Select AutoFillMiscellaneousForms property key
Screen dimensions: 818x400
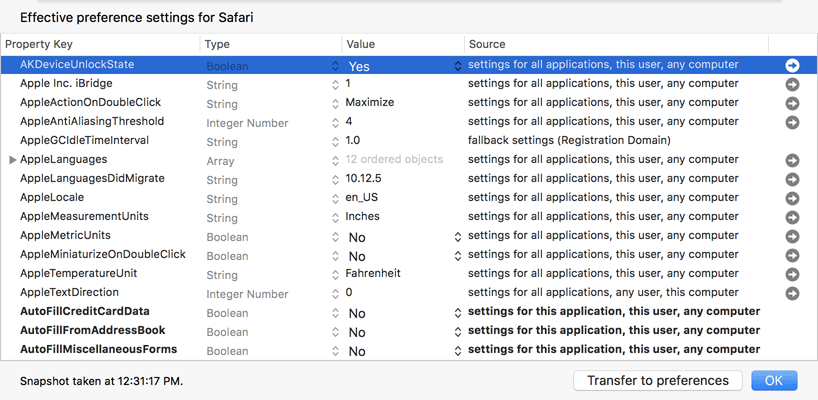(x=99, y=349)
